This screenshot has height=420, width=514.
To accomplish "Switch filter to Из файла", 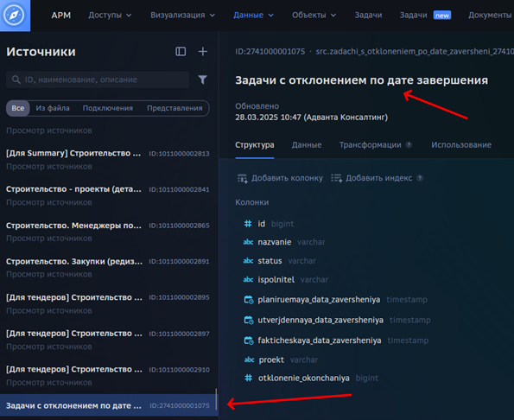I will coord(53,108).
